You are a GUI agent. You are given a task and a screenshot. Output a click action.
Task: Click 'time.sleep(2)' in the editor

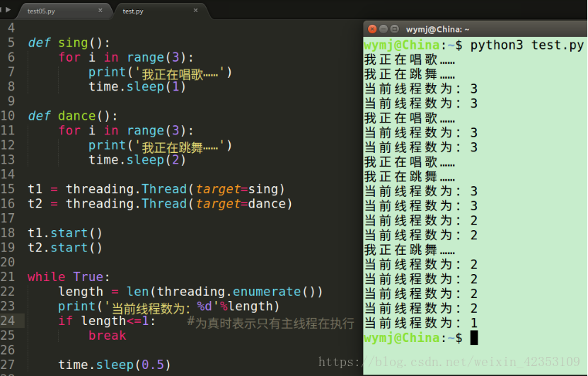pyautogui.click(x=137, y=160)
